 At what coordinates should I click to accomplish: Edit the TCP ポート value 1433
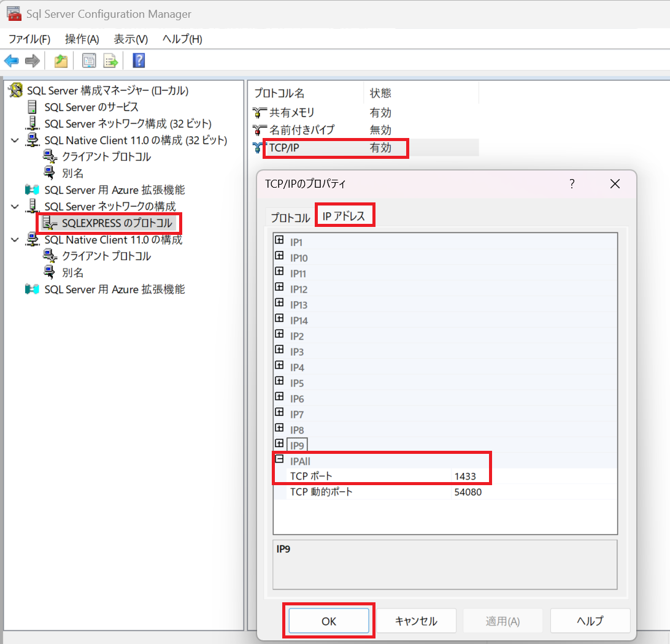pyautogui.click(x=534, y=476)
